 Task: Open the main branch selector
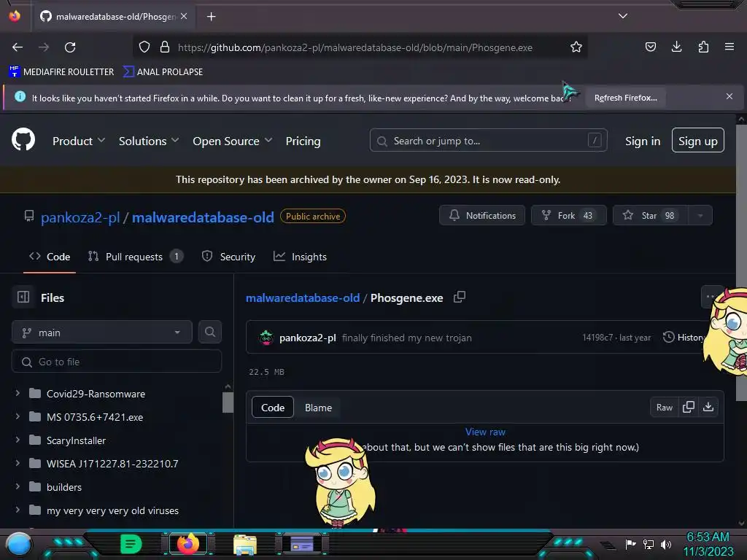click(x=102, y=332)
